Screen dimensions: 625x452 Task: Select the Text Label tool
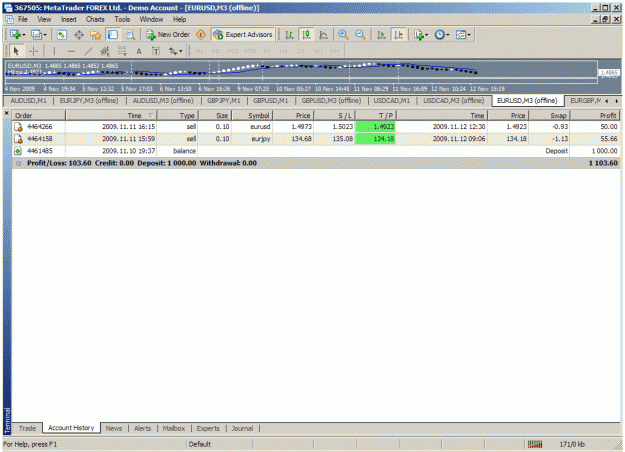tap(156, 51)
